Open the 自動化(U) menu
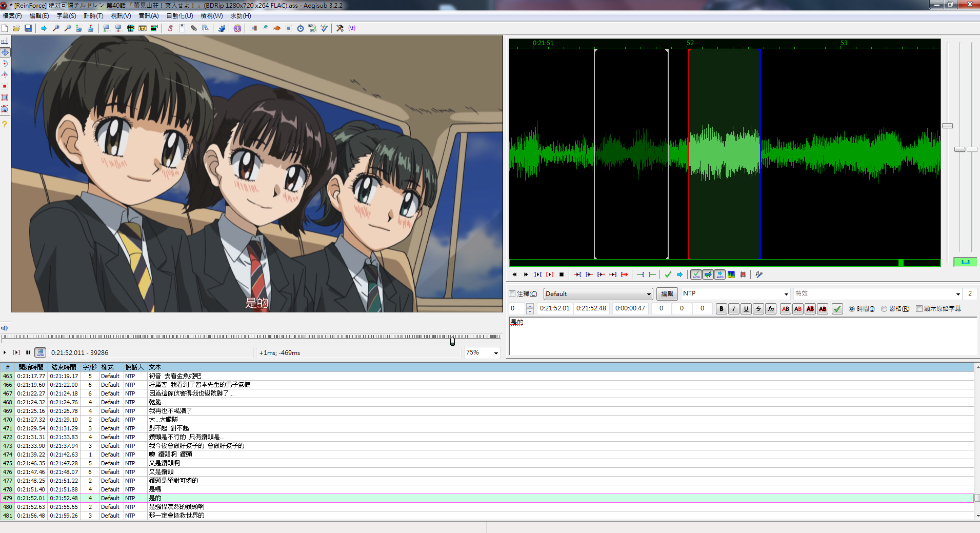The height and width of the screenshot is (533, 980). coord(179,16)
